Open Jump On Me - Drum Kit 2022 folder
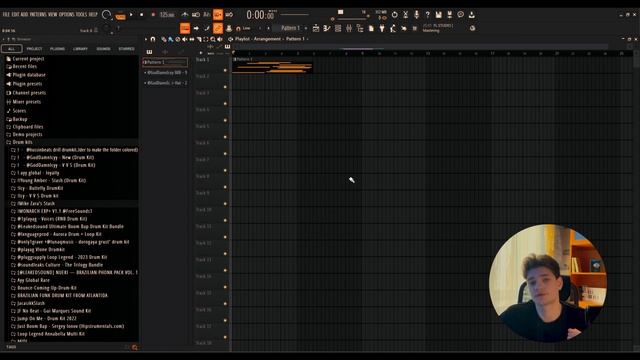 [44, 318]
